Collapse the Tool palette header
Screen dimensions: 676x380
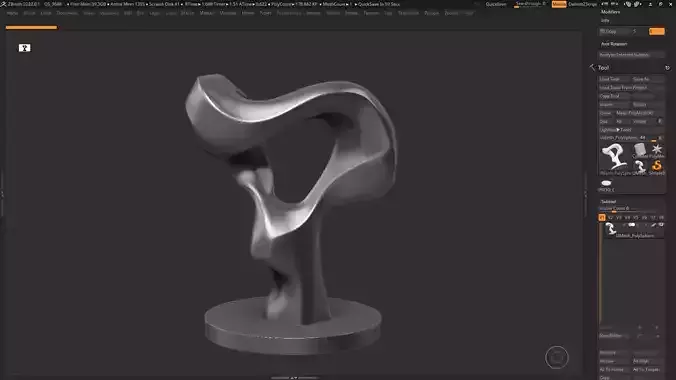[x=603, y=68]
